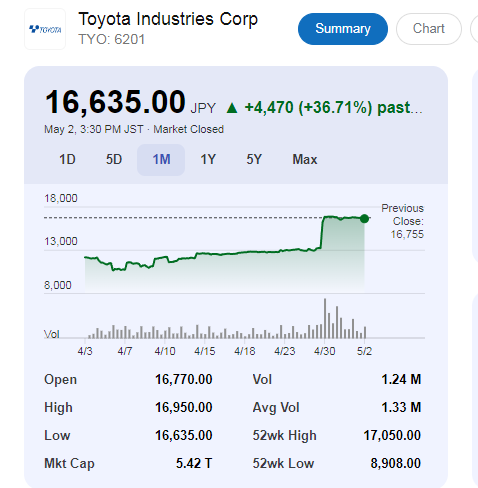This screenshot has height=488, width=478.
Task: Click the 16,635.00 current price
Action: point(115,102)
